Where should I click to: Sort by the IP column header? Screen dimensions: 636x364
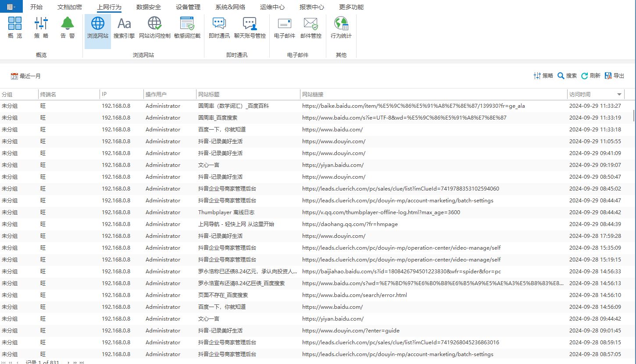(121, 94)
